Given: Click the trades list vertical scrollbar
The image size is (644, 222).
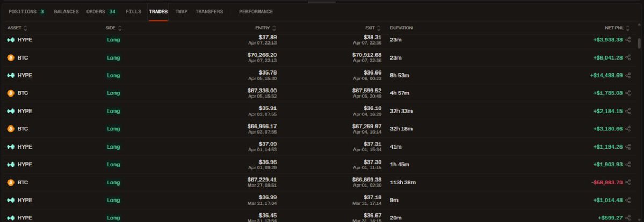Looking at the screenshot, I should click(639, 44).
